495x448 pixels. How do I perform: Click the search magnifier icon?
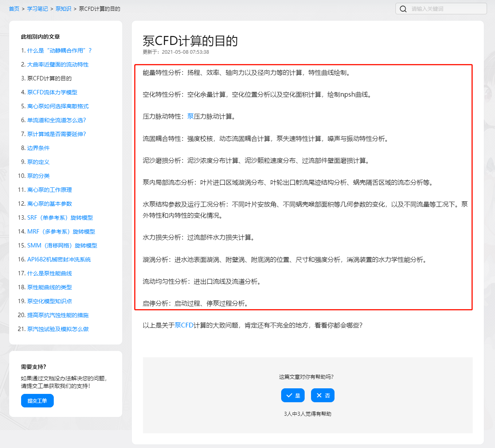point(403,9)
